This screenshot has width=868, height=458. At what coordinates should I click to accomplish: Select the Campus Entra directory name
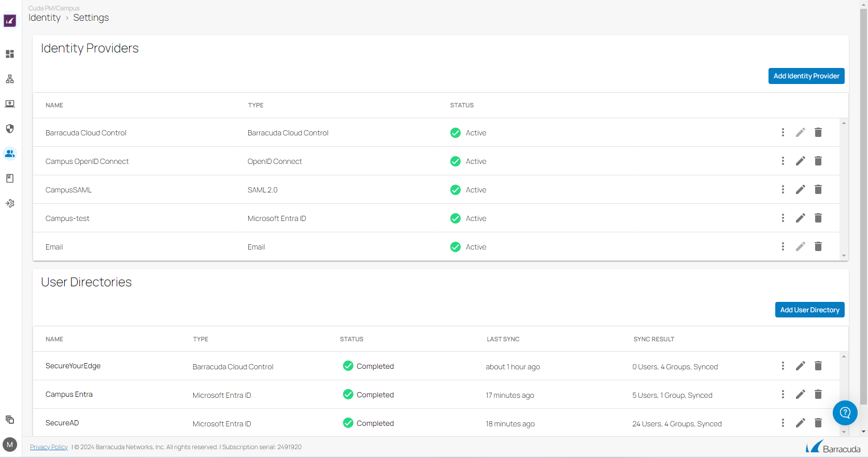(x=69, y=394)
